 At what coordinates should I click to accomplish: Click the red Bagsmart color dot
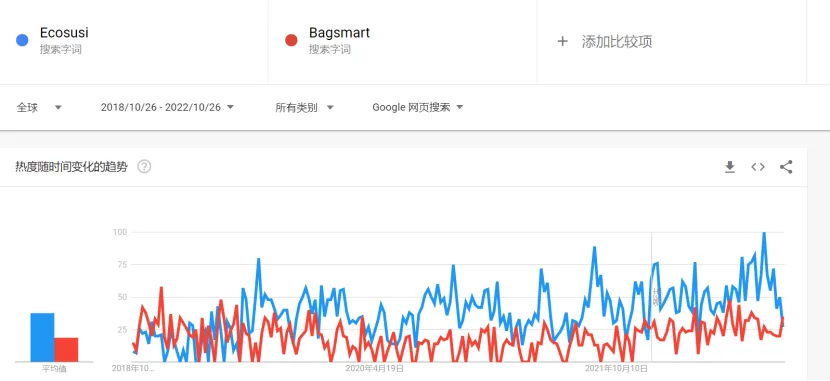click(291, 40)
